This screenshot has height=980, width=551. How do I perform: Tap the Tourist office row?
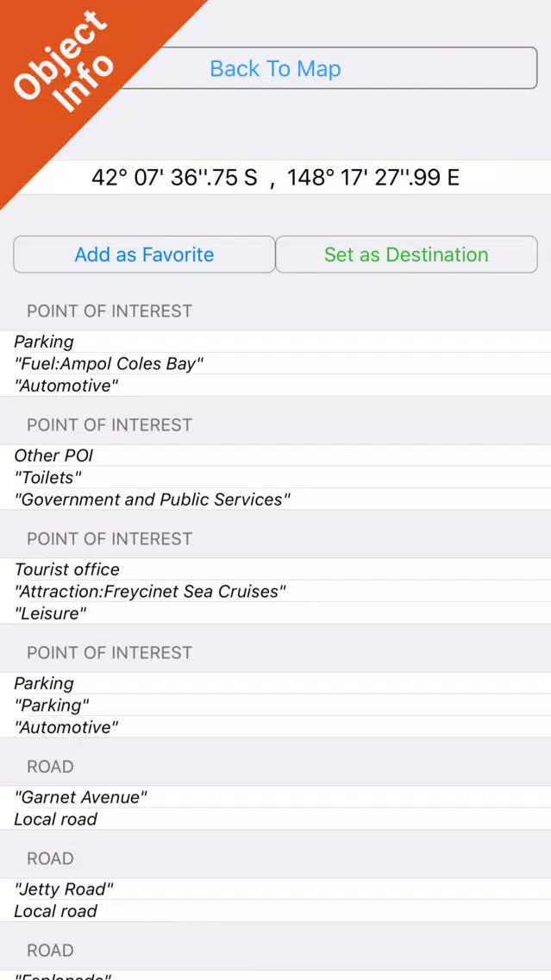[x=276, y=569]
